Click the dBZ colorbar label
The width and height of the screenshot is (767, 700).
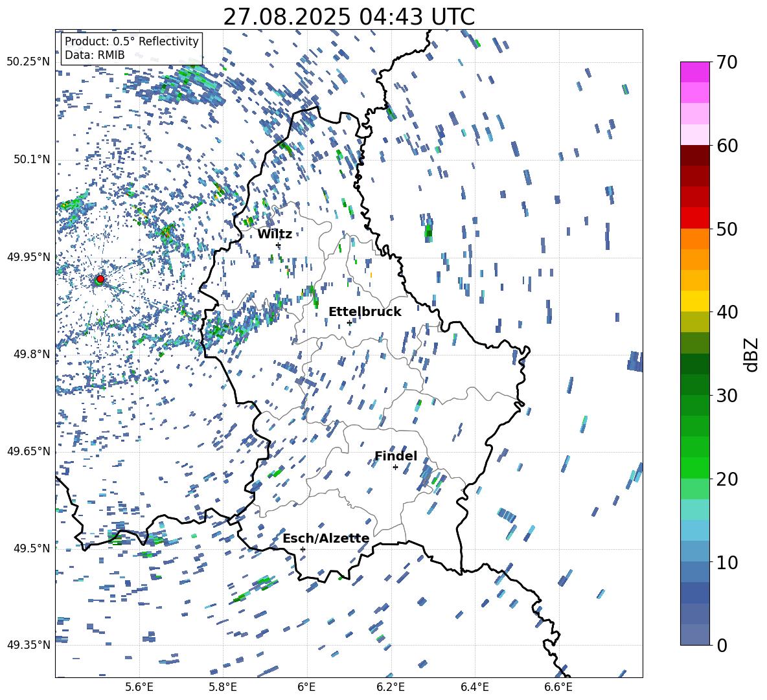pos(752,354)
